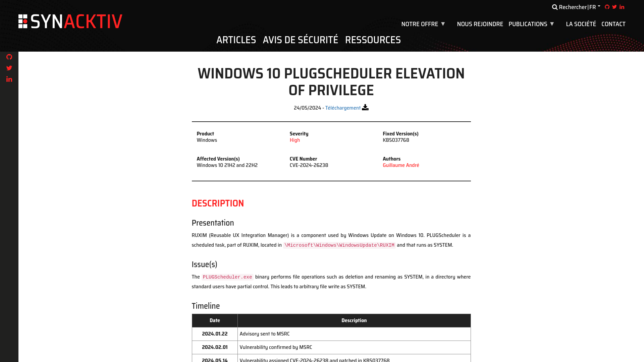
Task: Click the download icon next to Téléchargement
Action: coord(365,107)
